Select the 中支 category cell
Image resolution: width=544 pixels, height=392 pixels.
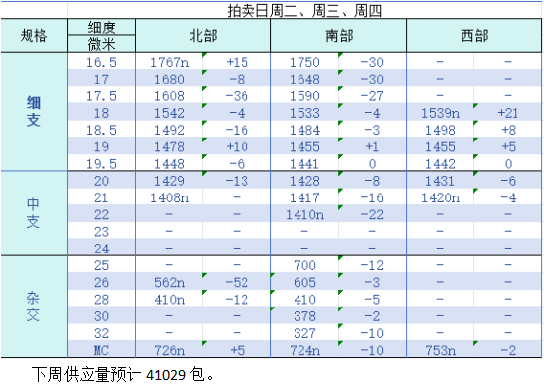point(33,213)
